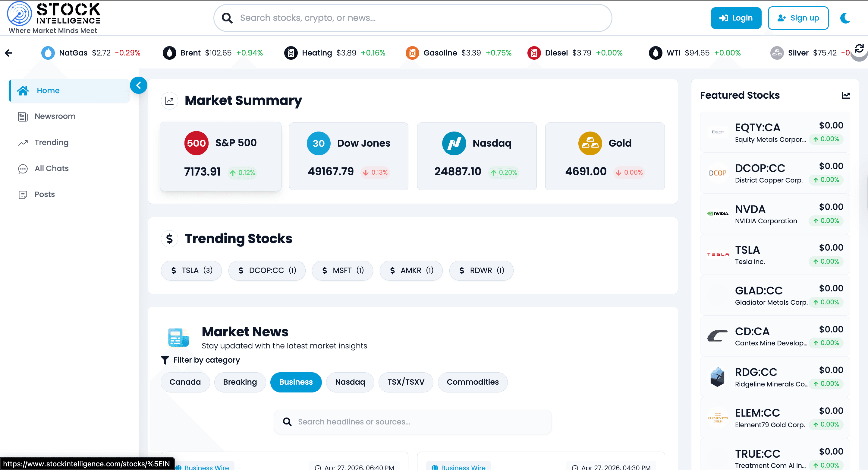Focus the top stocks, crypto, news search
This screenshot has width=868, height=470.
pos(413,18)
